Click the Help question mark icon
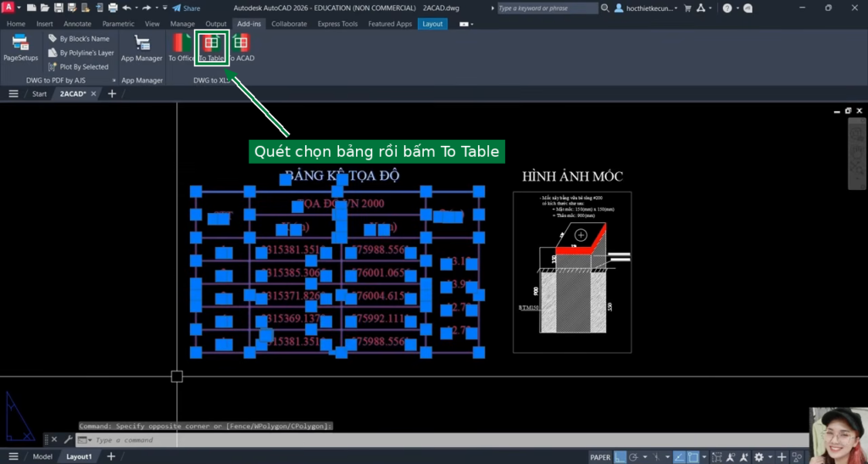 pos(727,8)
